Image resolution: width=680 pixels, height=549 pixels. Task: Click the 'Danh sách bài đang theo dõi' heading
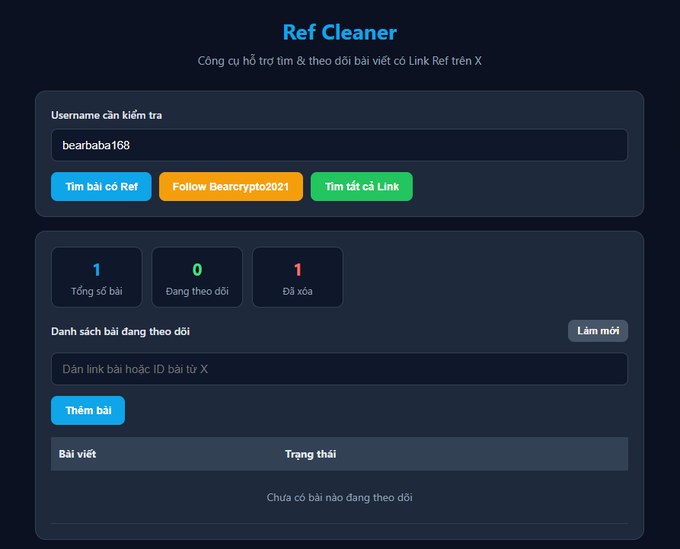point(121,332)
